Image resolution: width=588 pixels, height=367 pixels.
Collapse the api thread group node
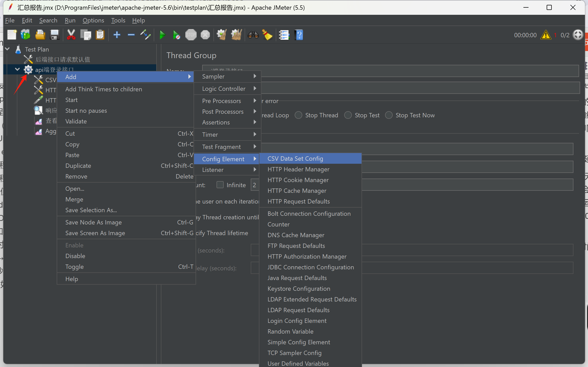[17, 69]
